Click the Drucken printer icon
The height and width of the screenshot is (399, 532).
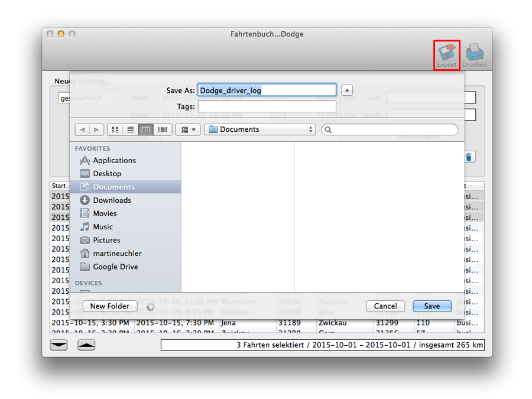click(474, 54)
